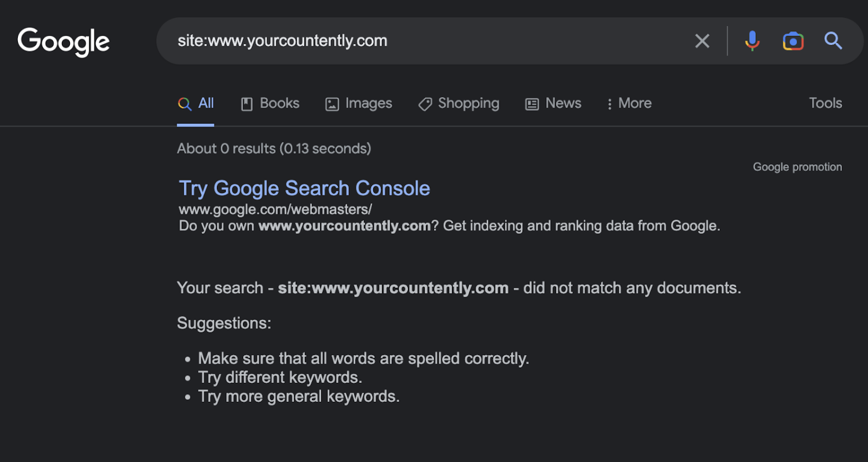Image resolution: width=868 pixels, height=462 pixels.
Task: Submit the query with the magnifier icon
Action: (833, 41)
